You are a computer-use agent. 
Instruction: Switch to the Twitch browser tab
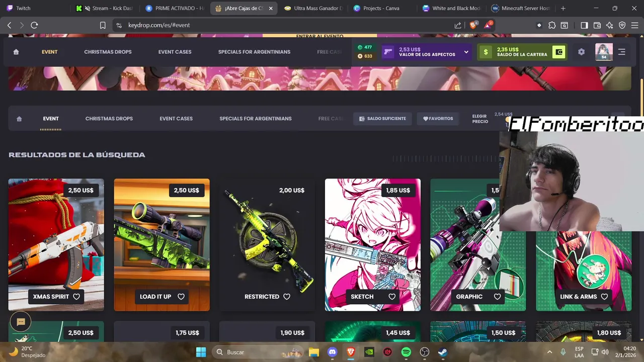[34, 8]
